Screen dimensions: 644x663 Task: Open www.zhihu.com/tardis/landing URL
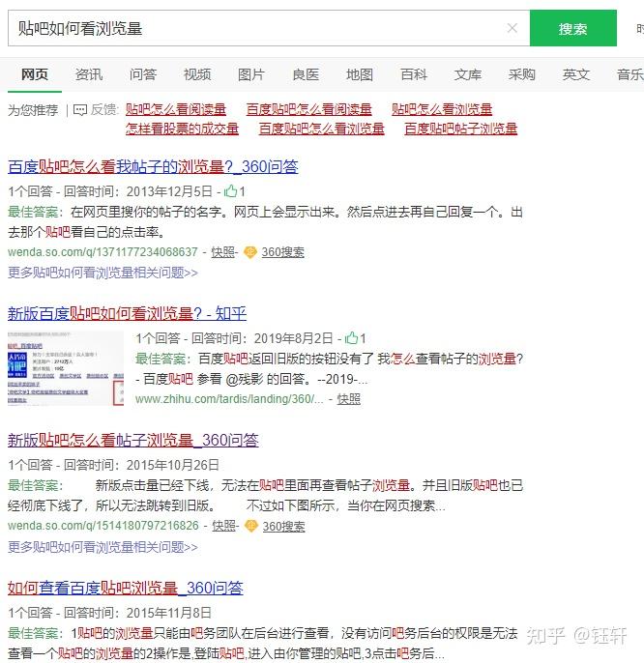point(229,399)
